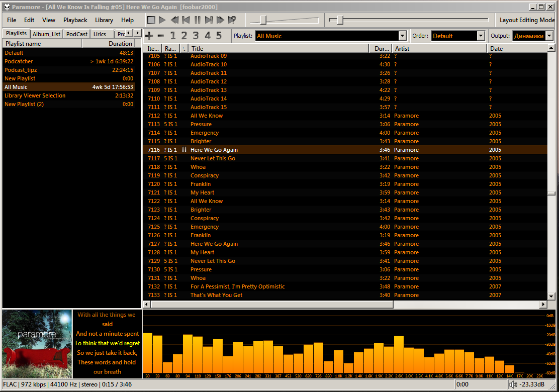Click the vertical scrollbar up arrow

coord(551,48)
